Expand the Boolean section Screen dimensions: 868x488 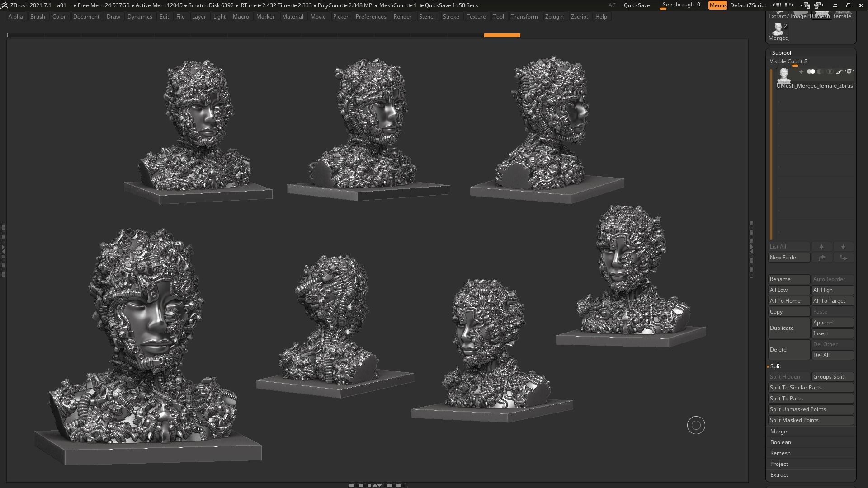click(780, 442)
